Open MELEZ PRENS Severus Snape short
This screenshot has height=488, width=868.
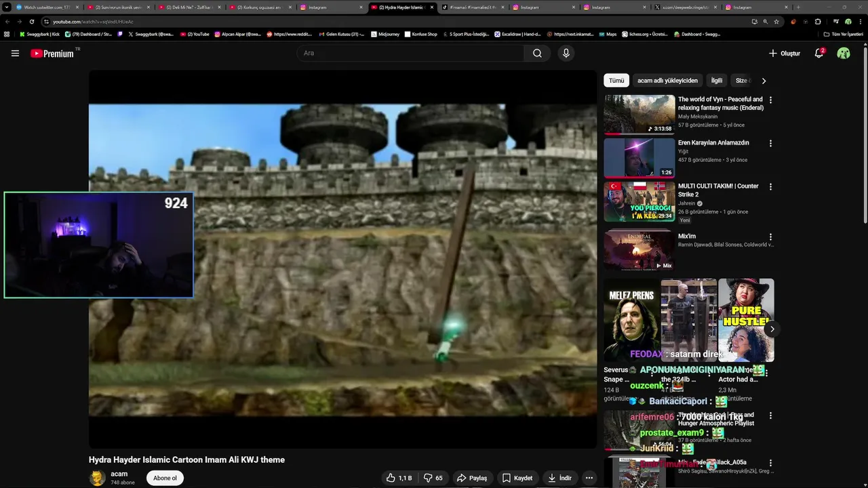click(x=631, y=320)
